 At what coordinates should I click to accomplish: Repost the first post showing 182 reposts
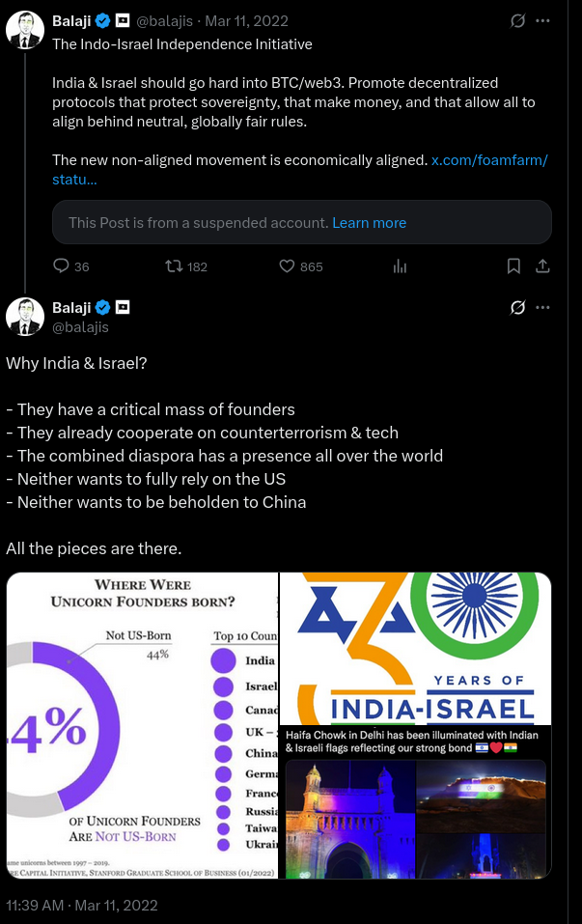click(175, 266)
